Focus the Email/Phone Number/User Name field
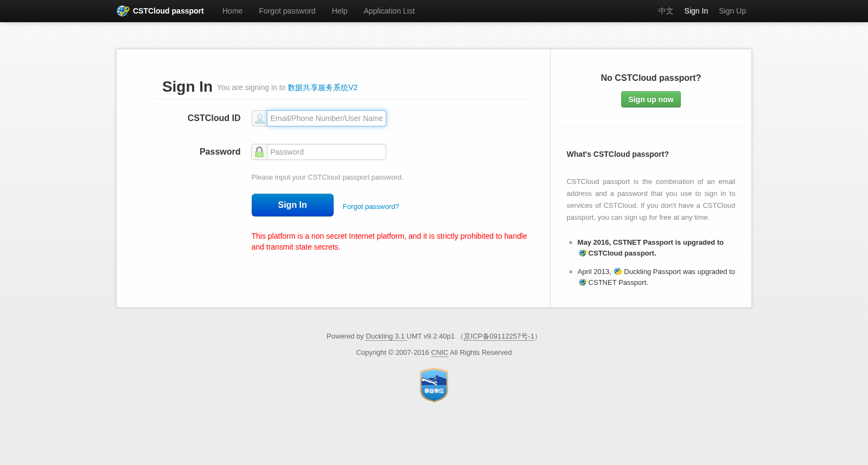This screenshot has height=465, width=868. pos(327,118)
